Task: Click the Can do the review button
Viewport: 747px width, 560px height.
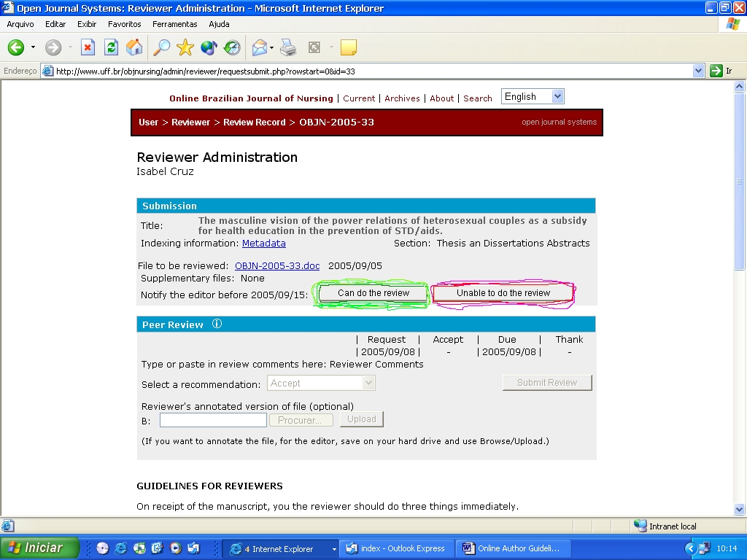Action: click(373, 293)
